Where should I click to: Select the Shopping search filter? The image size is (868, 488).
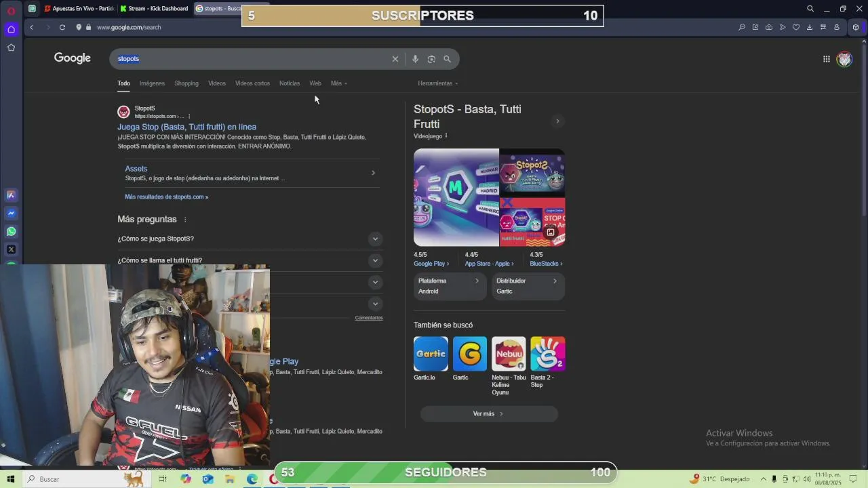coord(186,83)
